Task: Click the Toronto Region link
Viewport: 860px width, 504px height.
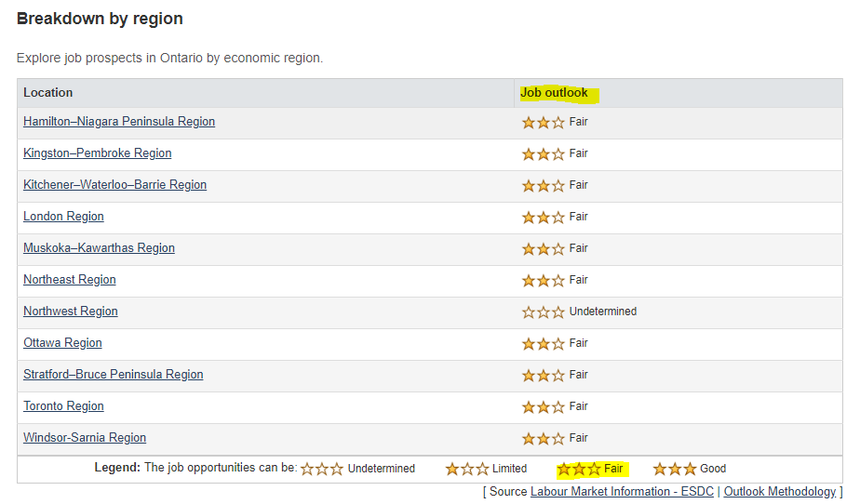Action: coord(63,406)
